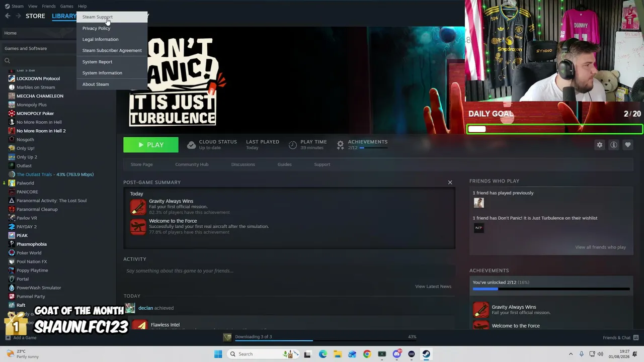The width and height of the screenshot is (644, 362).
Task: Click the search magnifier in the library sidebar
Action: (x=7, y=61)
